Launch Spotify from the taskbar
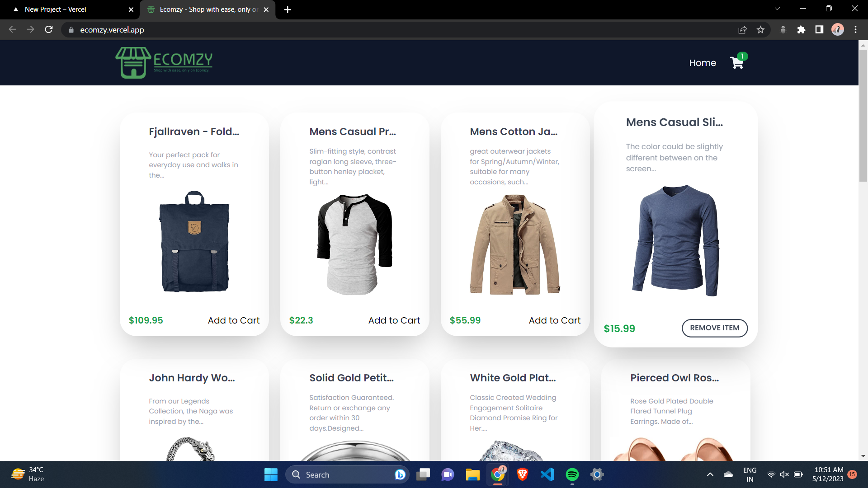This screenshot has height=488, width=868. [572, 474]
